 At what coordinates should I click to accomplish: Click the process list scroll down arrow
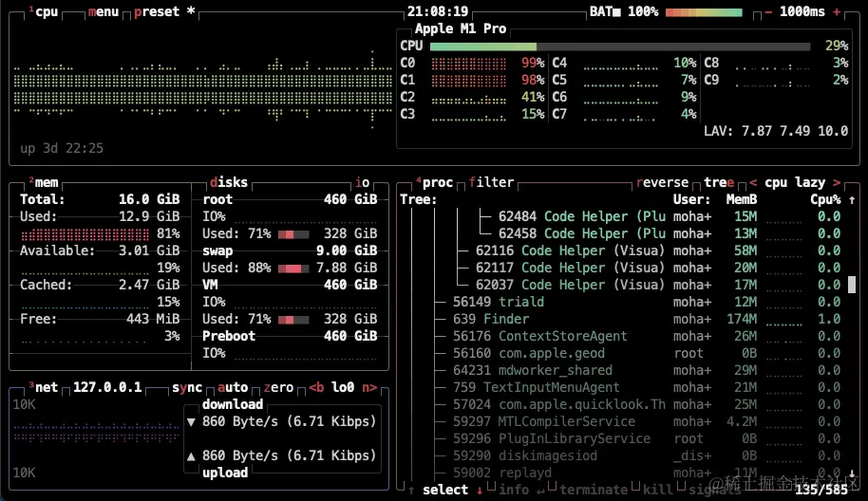(x=852, y=473)
